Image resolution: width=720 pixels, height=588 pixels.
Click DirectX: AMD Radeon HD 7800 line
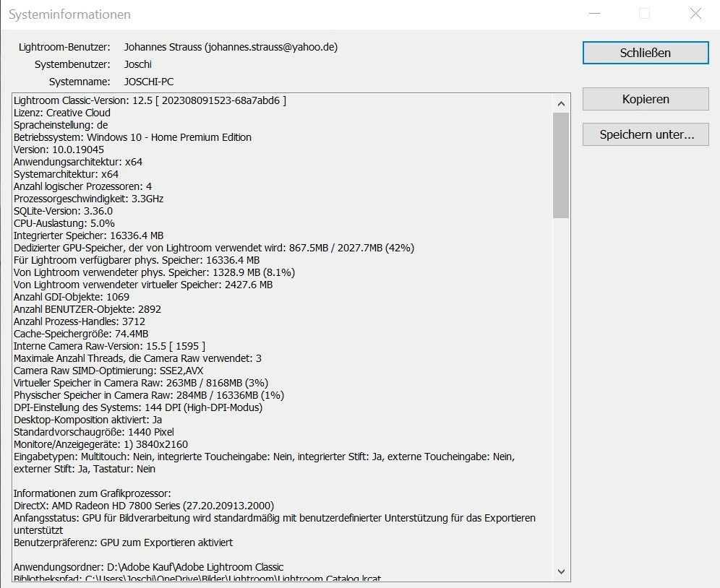coord(144,506)
